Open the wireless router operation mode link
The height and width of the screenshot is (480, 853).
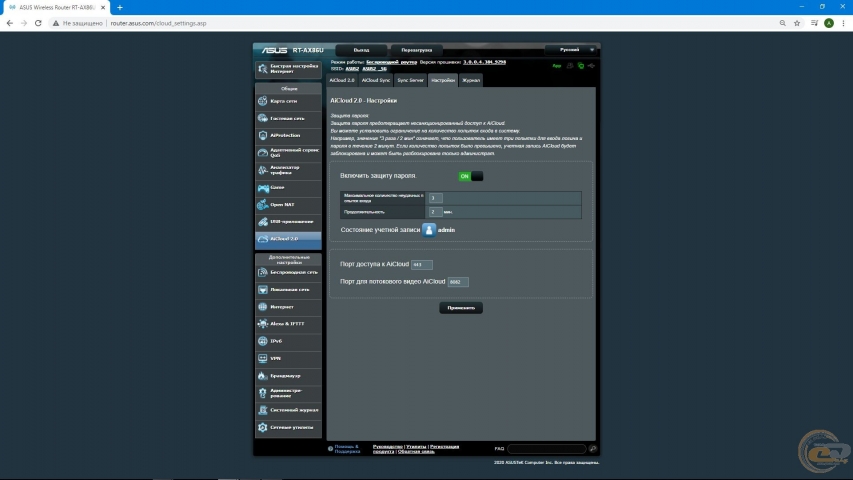pyautogui.click(x=392, y=62)
